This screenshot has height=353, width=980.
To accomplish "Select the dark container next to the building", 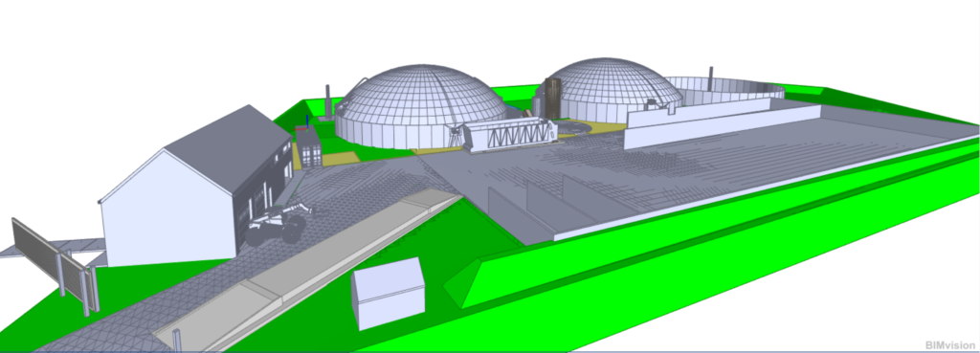I will (308, 148).
